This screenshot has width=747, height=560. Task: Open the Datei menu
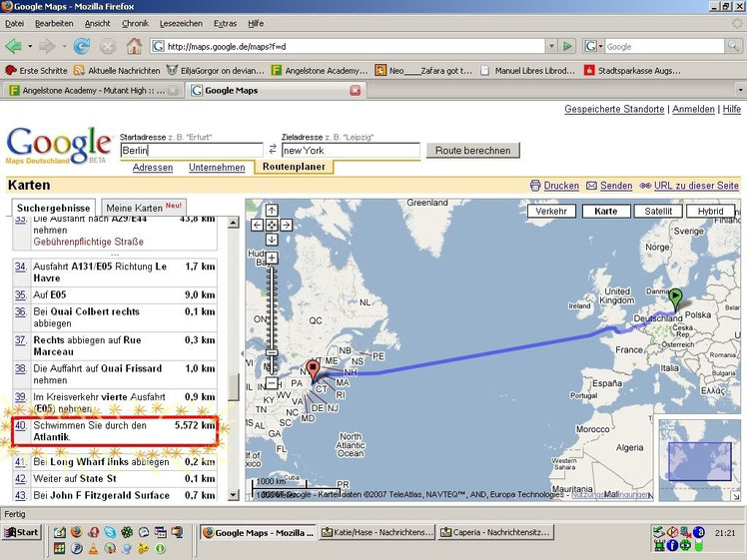tap(14, 23)
